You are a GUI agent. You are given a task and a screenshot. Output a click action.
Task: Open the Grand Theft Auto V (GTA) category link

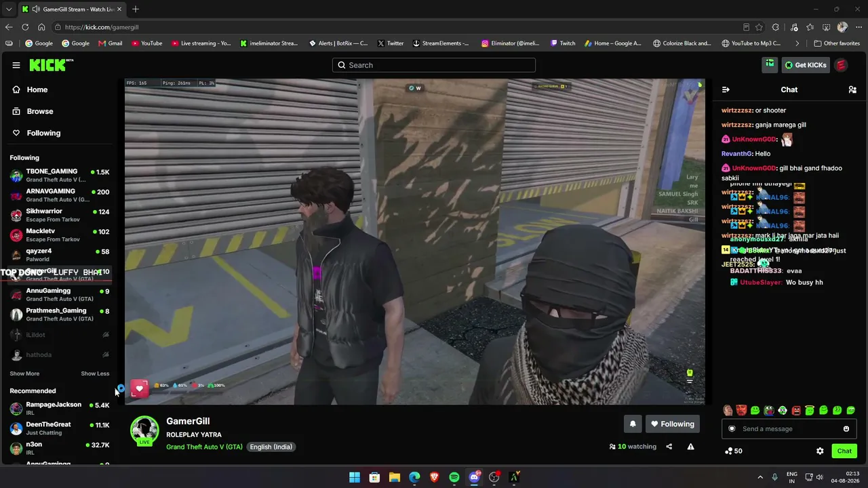(204, 447)
